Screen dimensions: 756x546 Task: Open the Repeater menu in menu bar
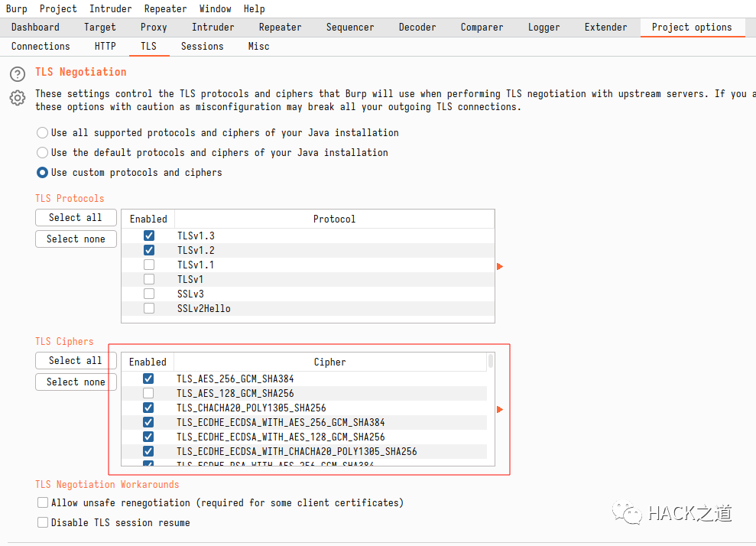(x=165, y=8)
